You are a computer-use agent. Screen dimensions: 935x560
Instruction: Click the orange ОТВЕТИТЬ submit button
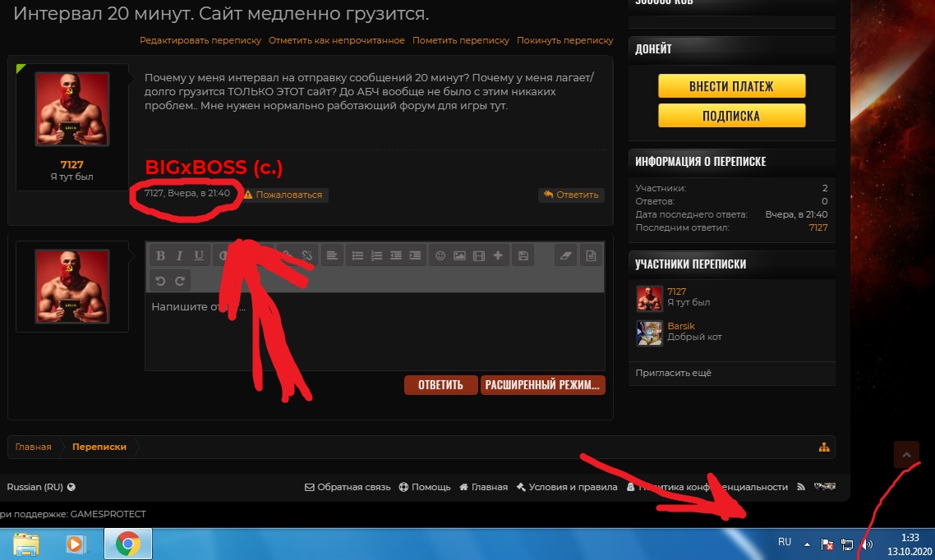[x=440, y=385]
